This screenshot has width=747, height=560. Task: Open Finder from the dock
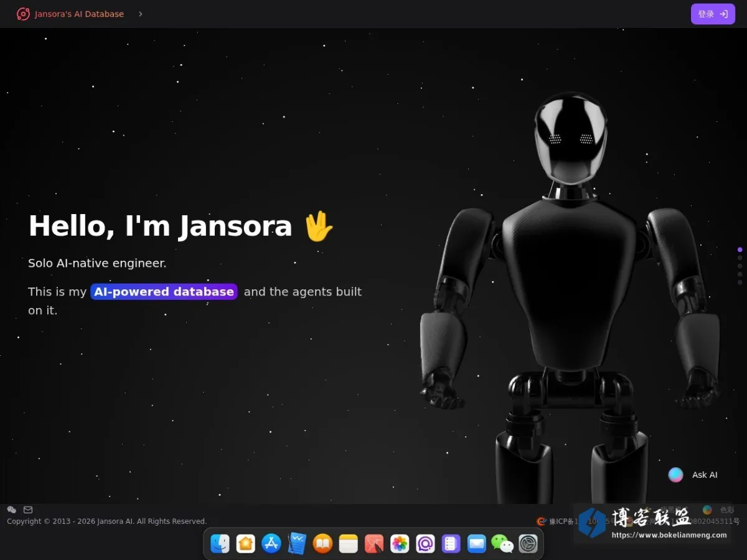(x=220, y=544)
